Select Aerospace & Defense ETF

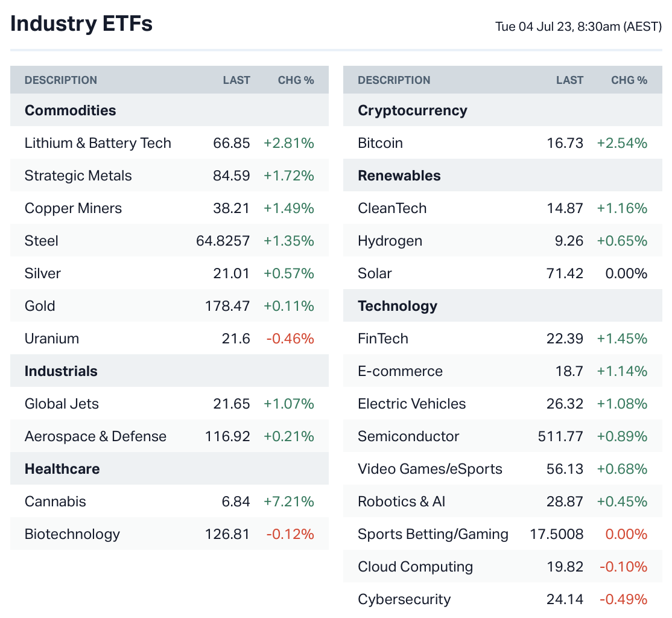pos(95,436)
